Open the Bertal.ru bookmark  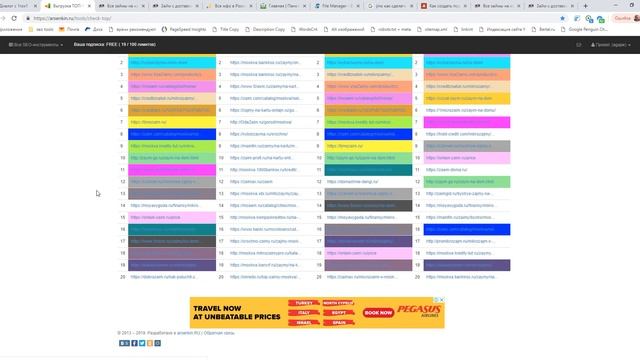(544, 29)
